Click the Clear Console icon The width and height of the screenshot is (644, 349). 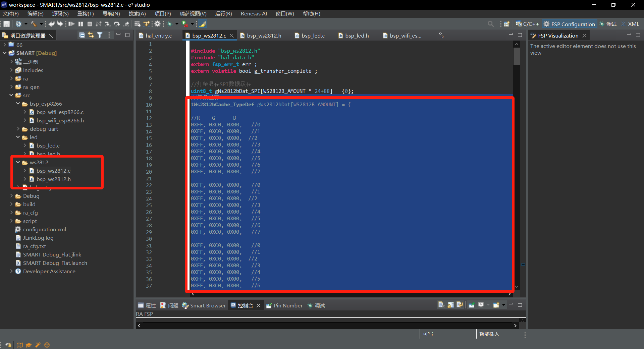click(441, 305)
